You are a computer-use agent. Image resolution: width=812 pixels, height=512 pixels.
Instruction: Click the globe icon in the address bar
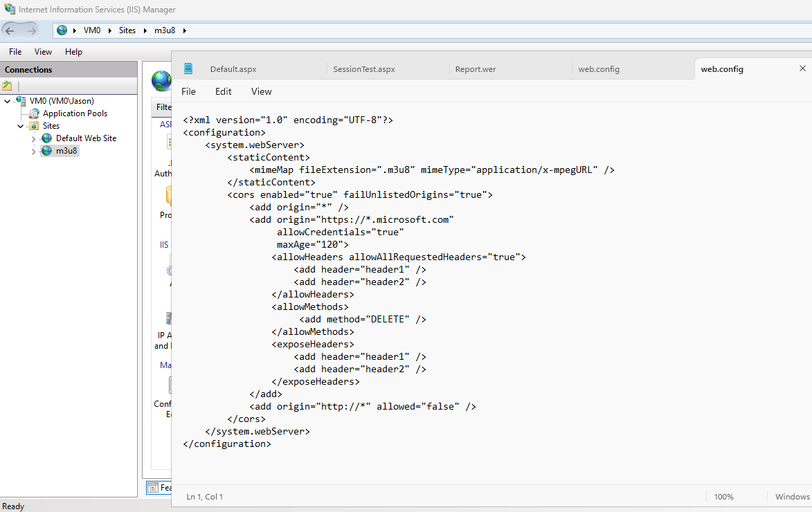[62, 30]
